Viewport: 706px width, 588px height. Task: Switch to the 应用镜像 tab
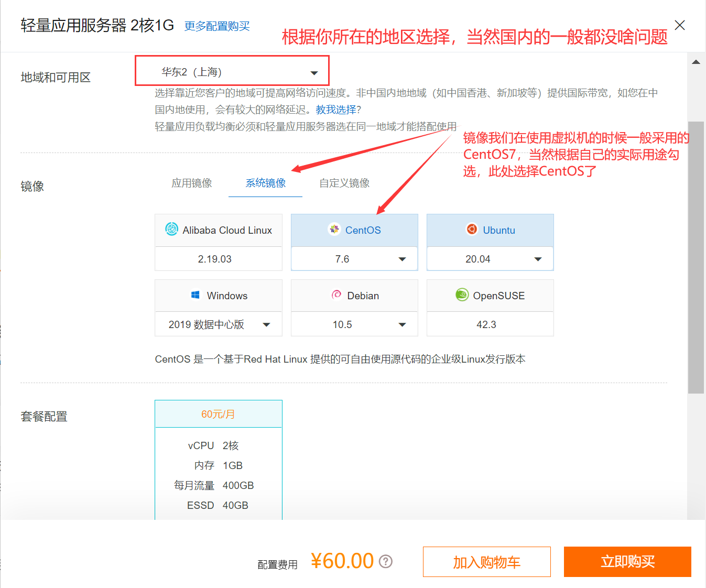pos(192,183)
